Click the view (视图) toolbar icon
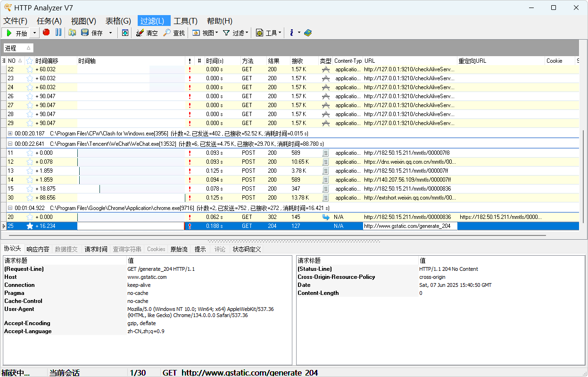Image resolution: width=588 pixels, height=377 pixels. click(x=196, y=33)
